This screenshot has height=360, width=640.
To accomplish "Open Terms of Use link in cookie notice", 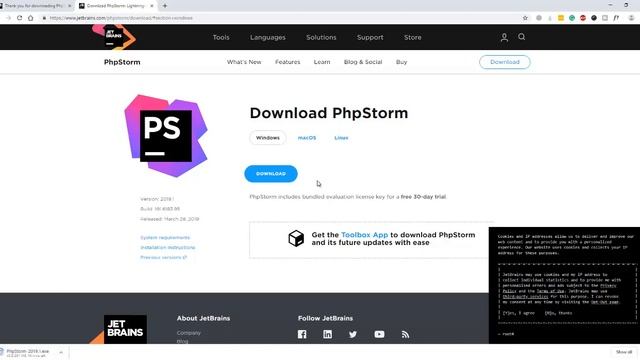I will tap(550, 291).
